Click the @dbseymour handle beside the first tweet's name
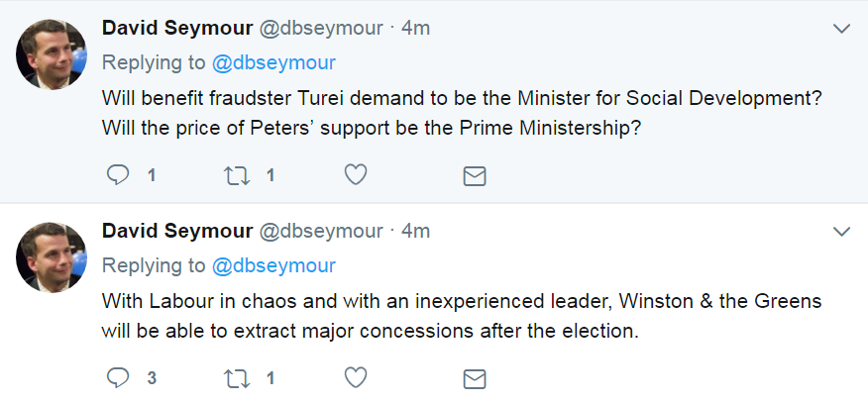This screenshot has width=868, height=405. tap(320, 28)
